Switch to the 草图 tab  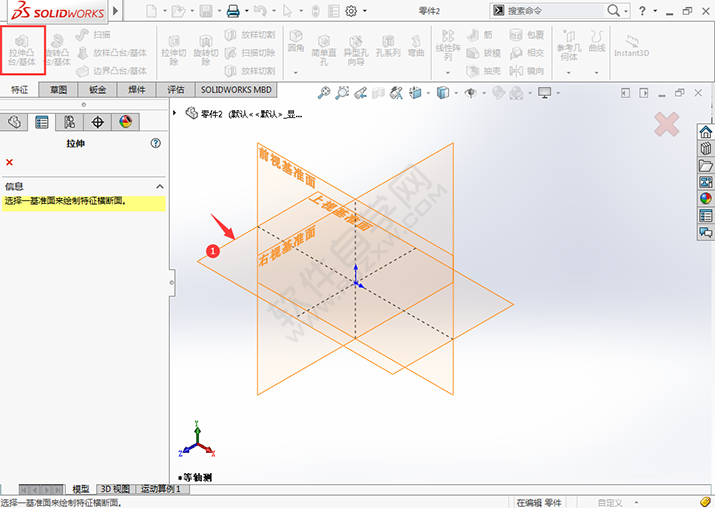[59, 90]
